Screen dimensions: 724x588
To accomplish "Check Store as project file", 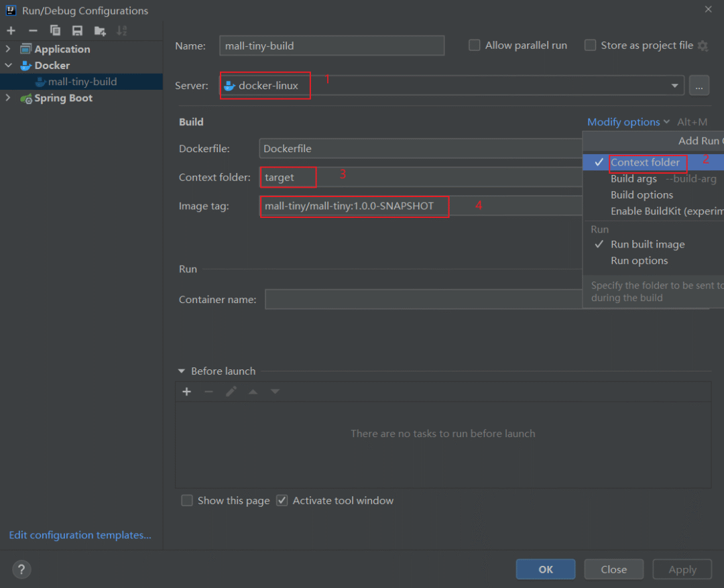I will 590,46.
